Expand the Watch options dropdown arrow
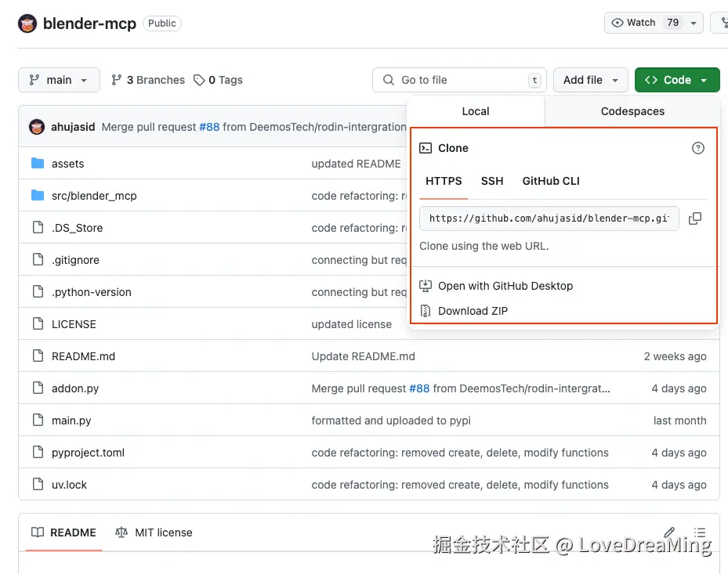This screenshot has height=574, width=728. coord(694,23)
